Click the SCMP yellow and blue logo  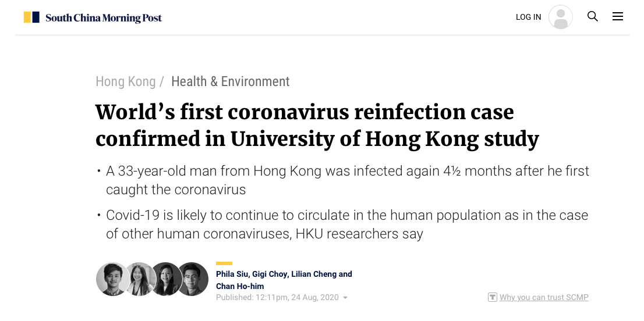click(31, 17)
